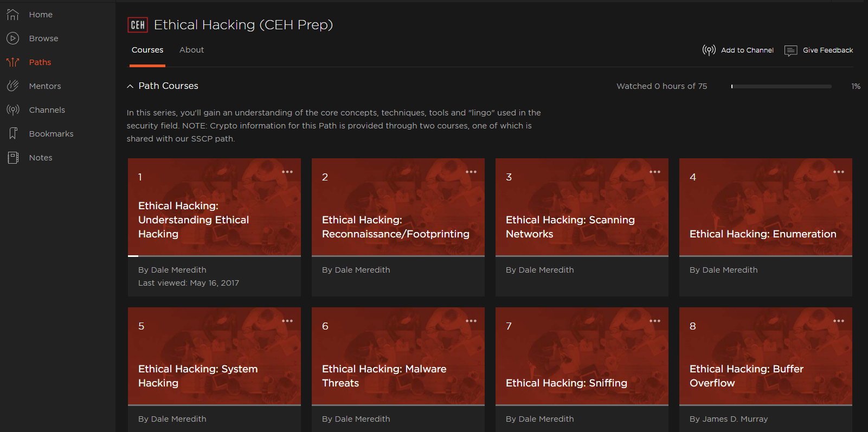
Task: Open Browse via its play-circle icon
Action: pos(13,38)
